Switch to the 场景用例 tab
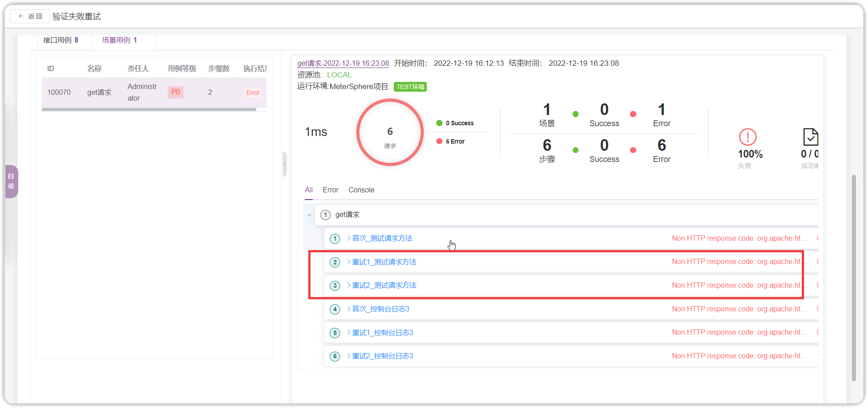The width and height of the screenshot is (868, 408). [x=119, y=40]
